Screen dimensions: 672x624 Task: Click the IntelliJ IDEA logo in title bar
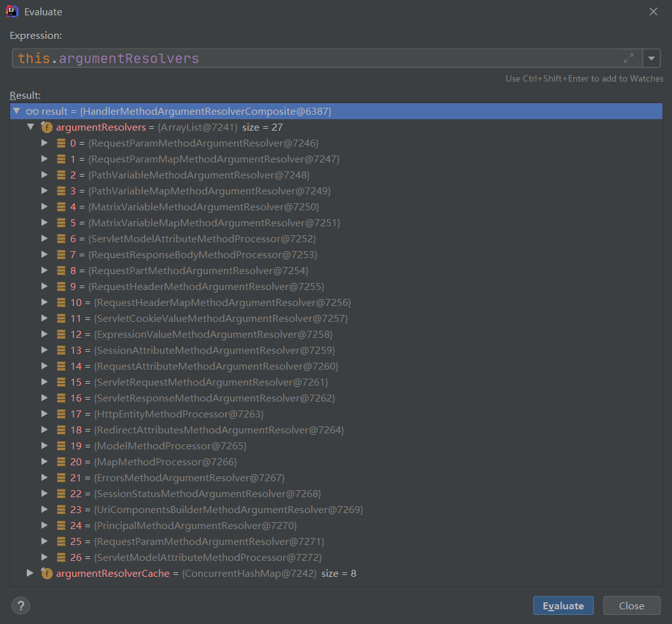click(x=12, y=11)
